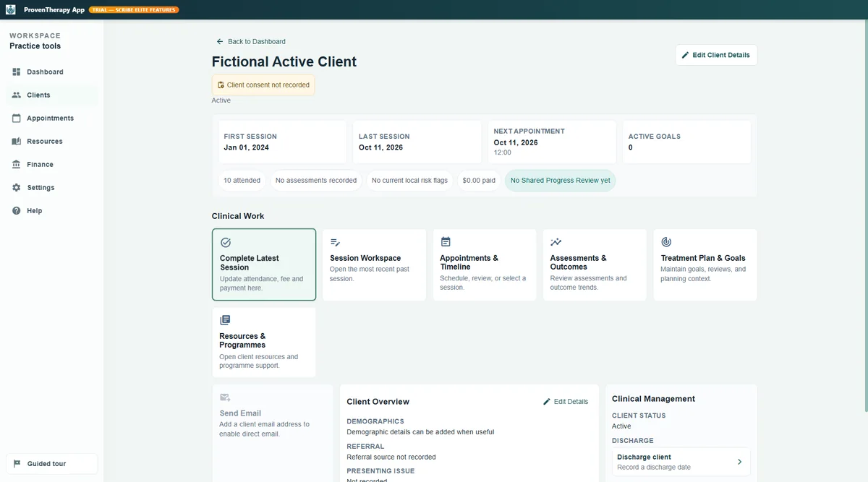Expand Discharge client with the chevron arrow
Image resolution: width=868 pixels, height=482 pixels.
739,462
